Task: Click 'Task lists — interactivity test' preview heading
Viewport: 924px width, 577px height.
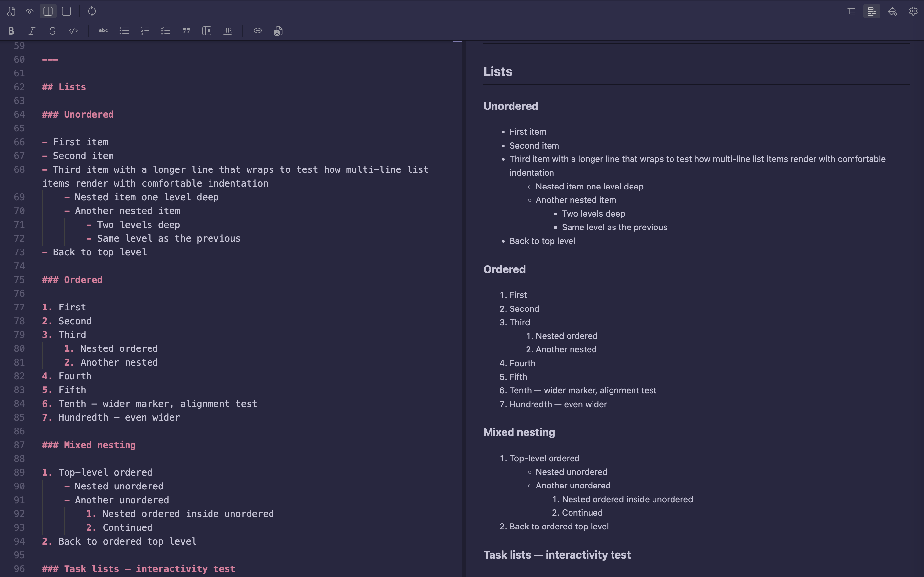Action: coord(557,554)
